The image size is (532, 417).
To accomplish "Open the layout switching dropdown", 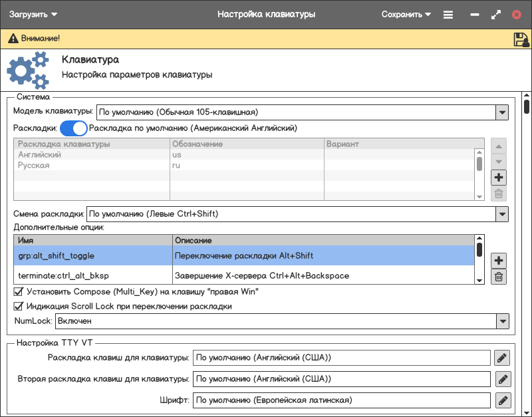I will point(501,214).
